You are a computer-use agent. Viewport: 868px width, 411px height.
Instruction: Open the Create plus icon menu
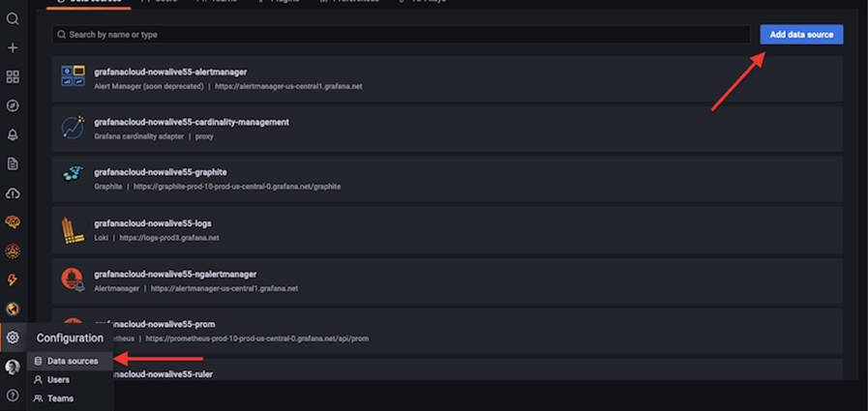coord(13,48)
